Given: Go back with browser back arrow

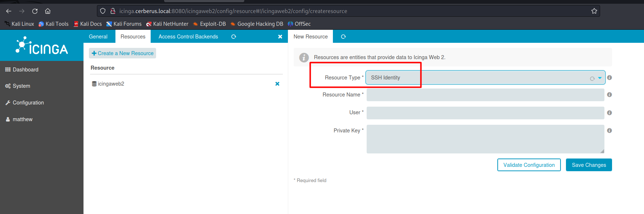Looking at the screenshot, I should [9, 11].
